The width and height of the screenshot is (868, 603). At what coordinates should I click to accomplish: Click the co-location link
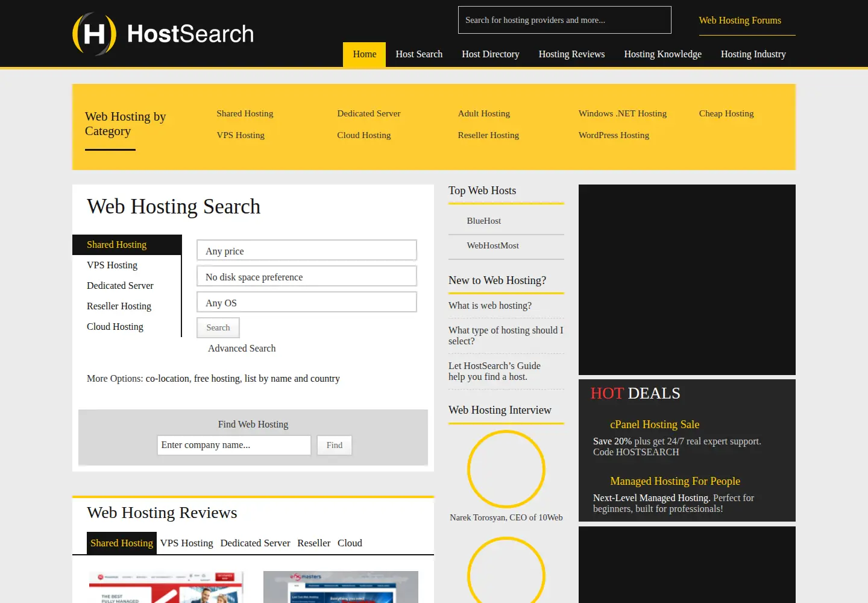168,379
